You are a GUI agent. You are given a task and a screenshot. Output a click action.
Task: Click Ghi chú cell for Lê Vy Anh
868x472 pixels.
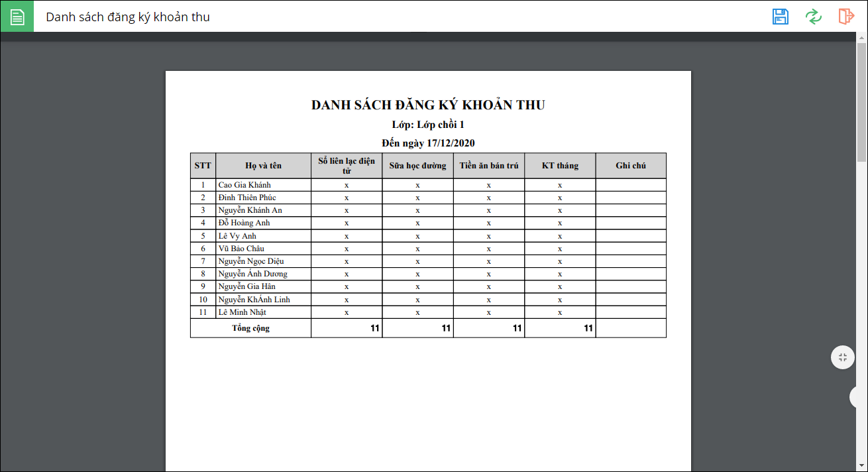pos(631,236)
